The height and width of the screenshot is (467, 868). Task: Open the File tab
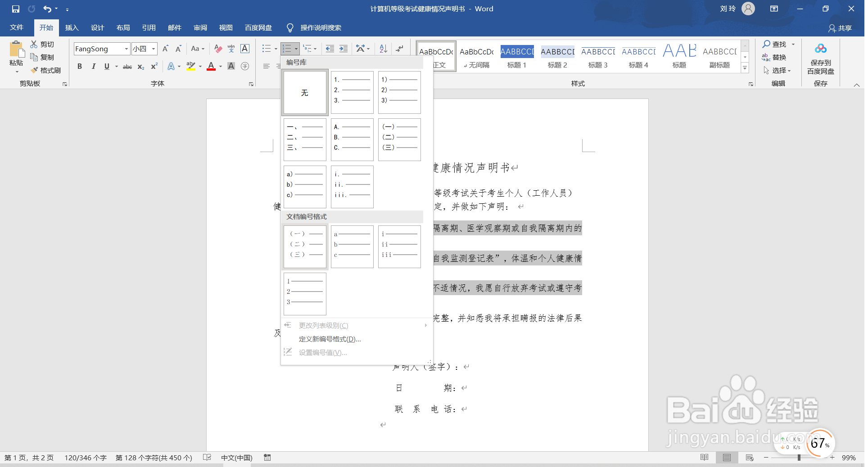pos(17,27)
